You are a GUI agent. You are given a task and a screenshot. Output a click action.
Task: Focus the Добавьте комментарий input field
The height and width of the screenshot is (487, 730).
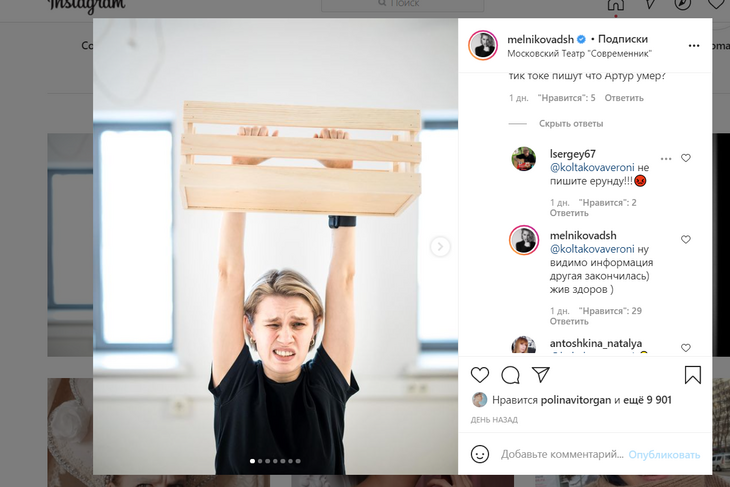tap(562, 454)
